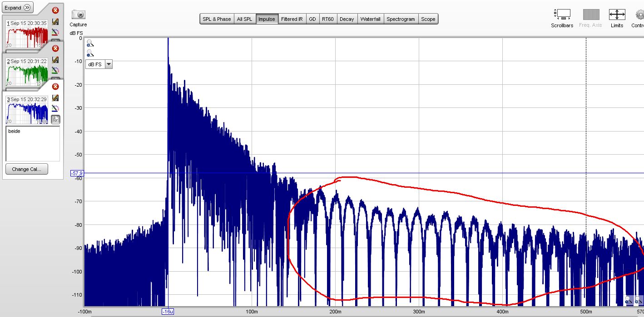This screenshot has width=644, height=317.
Task: Open the dB FS units dropdown
Action: coord(99,64)
